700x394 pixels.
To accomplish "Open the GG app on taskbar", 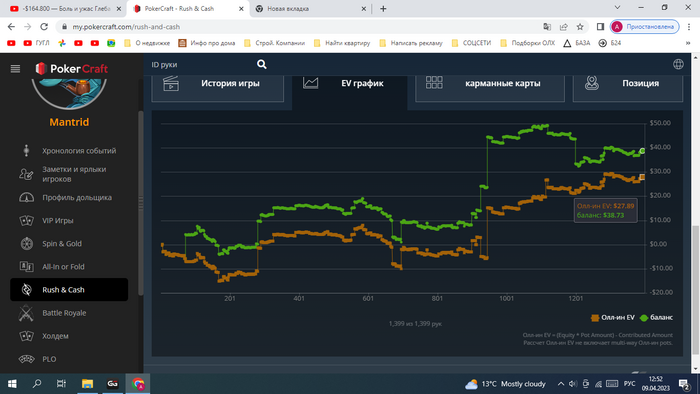I will [x=112, y=384].
